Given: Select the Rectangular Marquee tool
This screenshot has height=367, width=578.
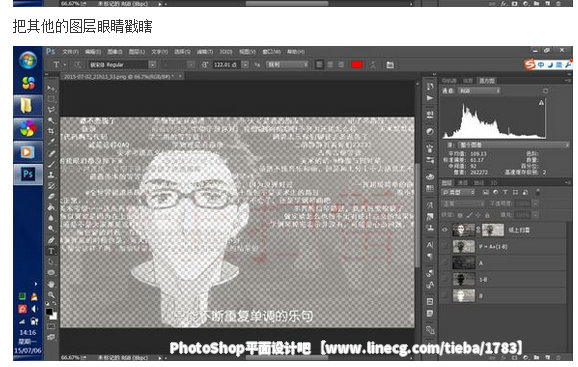Looking at the screenshot, I should click(51, 99).
